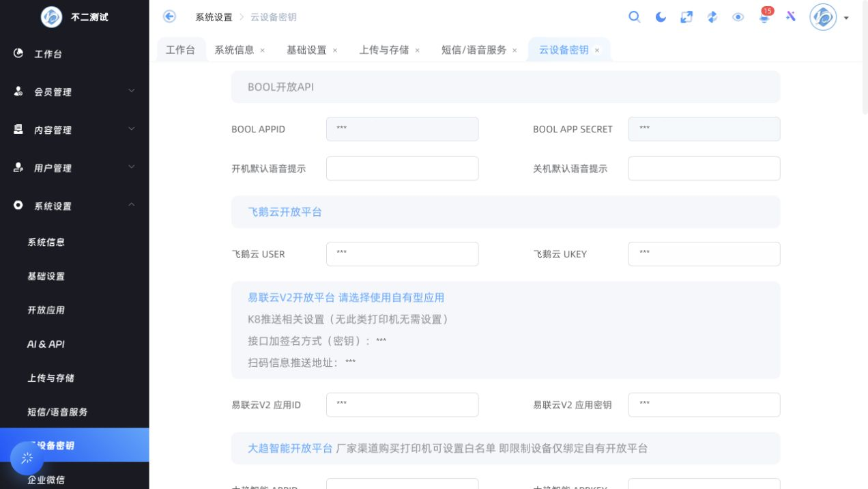
Task: Click the 飞鹅云 UKEY input field
Action: click(704, 254)
